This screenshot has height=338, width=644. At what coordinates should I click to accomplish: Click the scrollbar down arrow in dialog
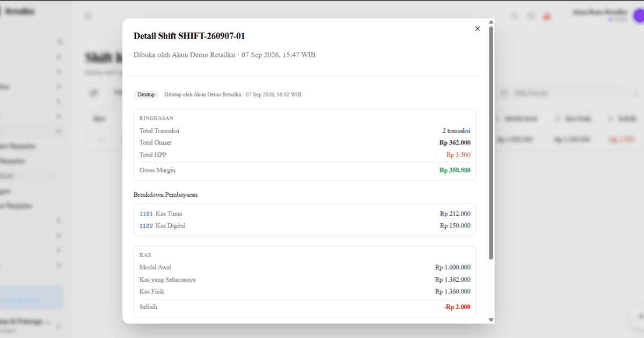(x=491, y=320)
